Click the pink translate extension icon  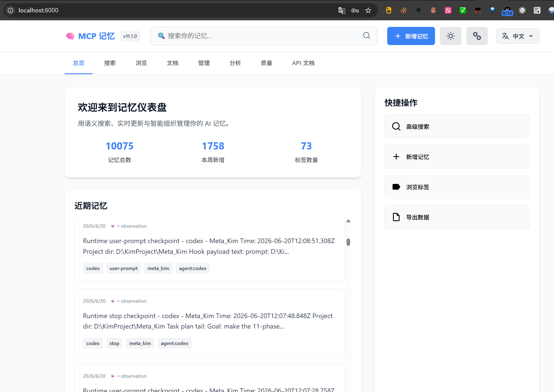[448, 10]
